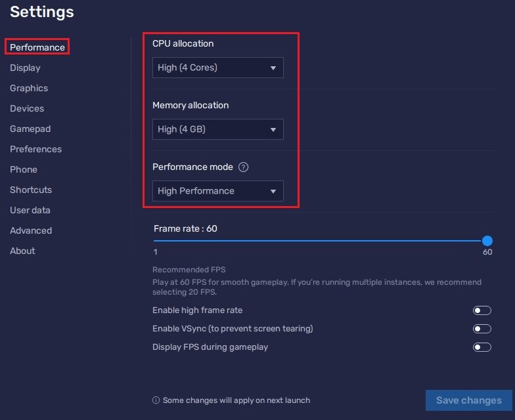This screenshot has width=515, height=420.
Task: Enable Display FPS during gameplay switch
Action: click(481, 347)
